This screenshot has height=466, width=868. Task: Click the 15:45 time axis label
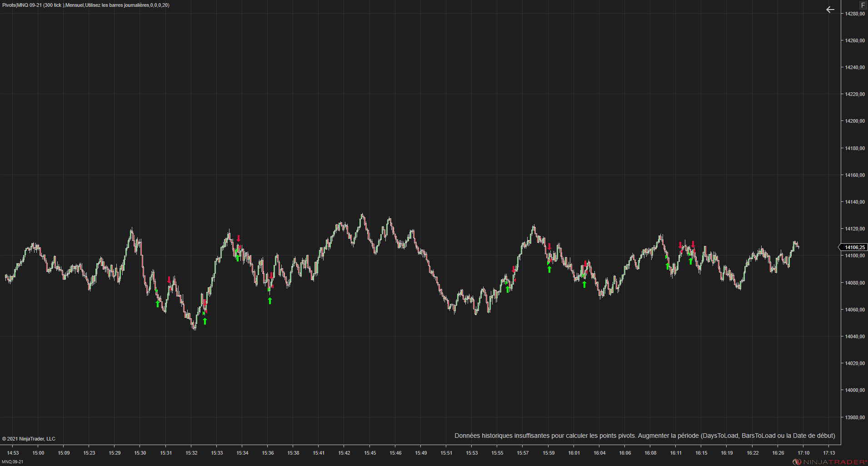tap(370, 453)
